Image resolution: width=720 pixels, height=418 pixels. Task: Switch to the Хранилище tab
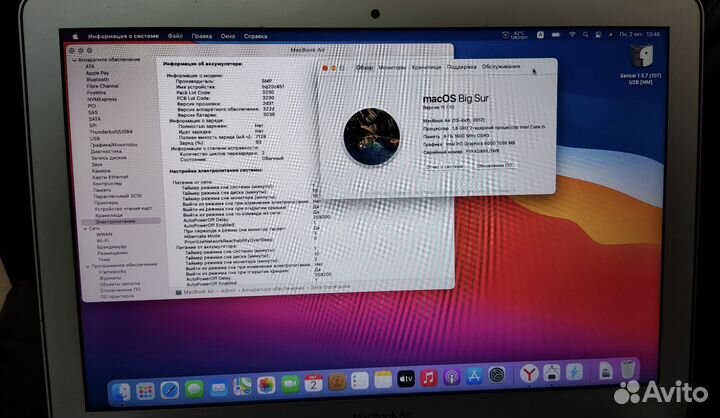point(426,67)
